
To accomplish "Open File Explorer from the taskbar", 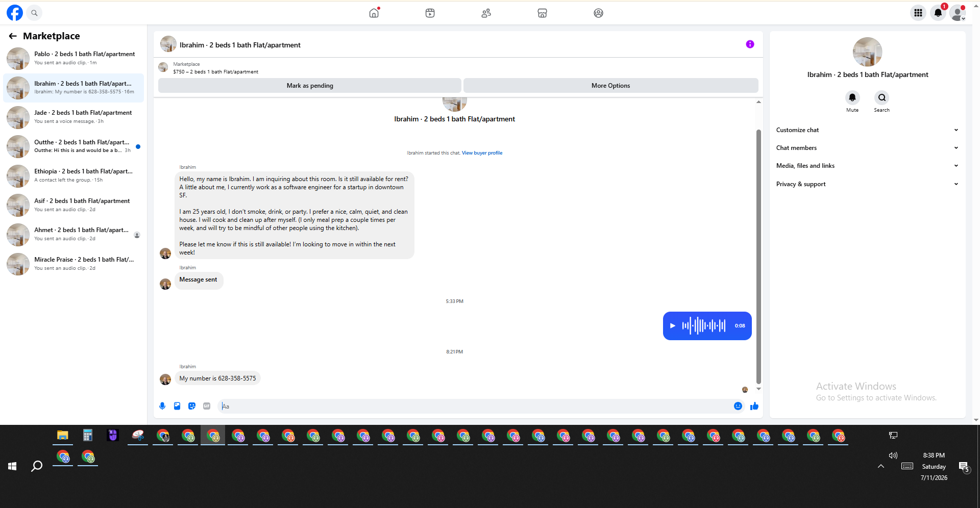I will [63, 436].
